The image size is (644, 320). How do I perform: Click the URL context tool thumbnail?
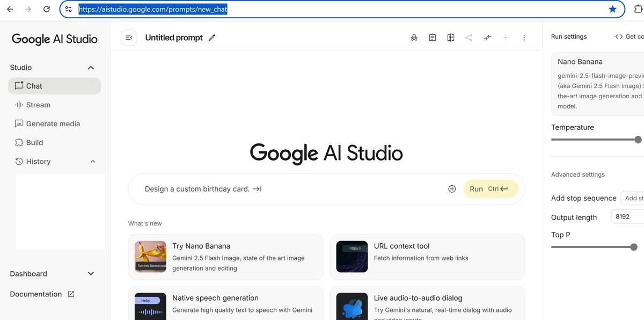coord(352,257)
